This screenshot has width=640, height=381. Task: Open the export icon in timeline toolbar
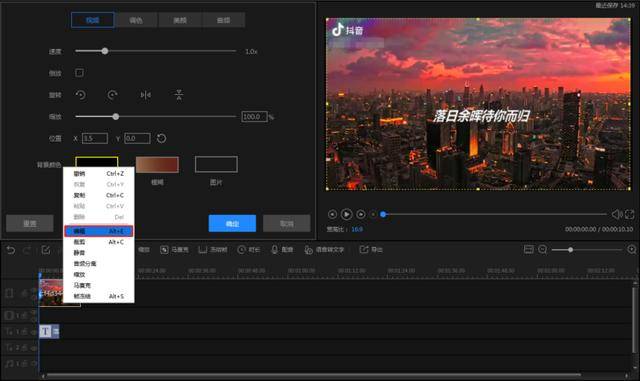(363, 249)
